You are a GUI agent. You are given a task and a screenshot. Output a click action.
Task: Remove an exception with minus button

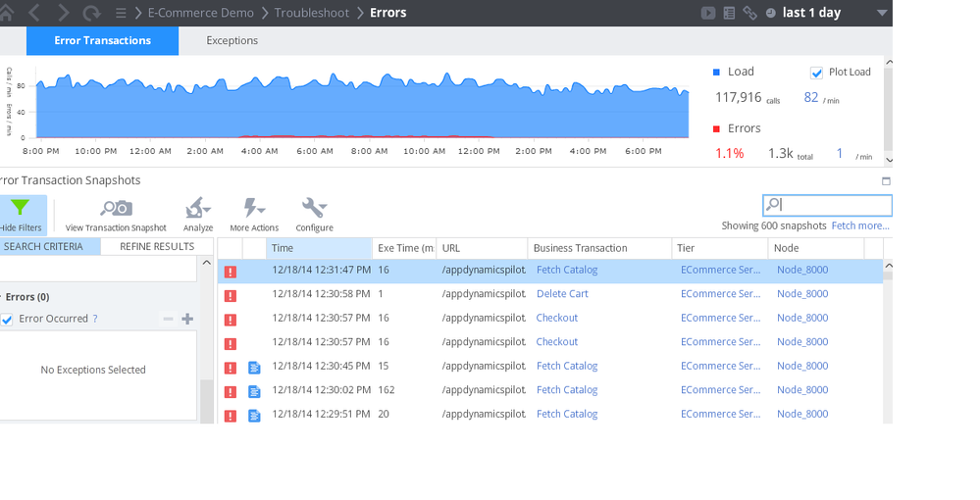point(168,319)
